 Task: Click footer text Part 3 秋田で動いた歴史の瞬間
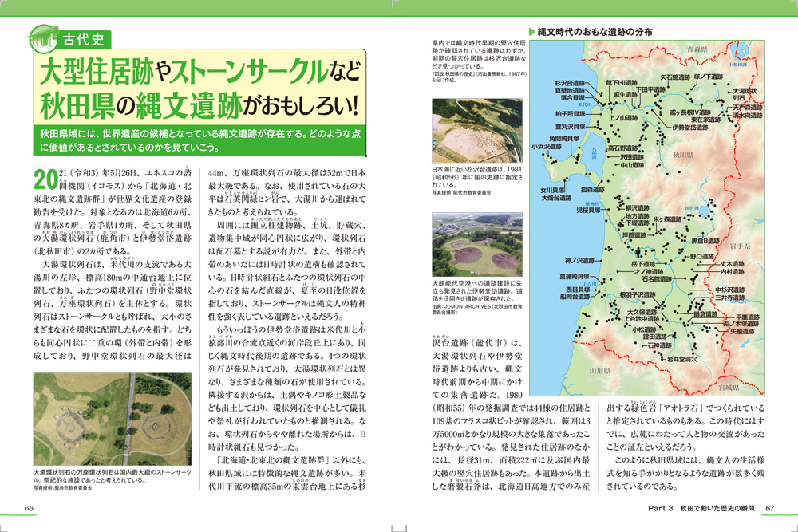[x=701, y=507]
